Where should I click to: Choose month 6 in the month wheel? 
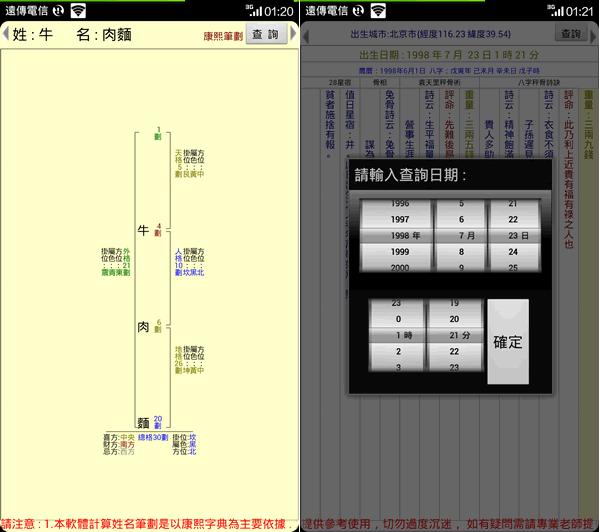pyautogui.click(x=461, y=219)
